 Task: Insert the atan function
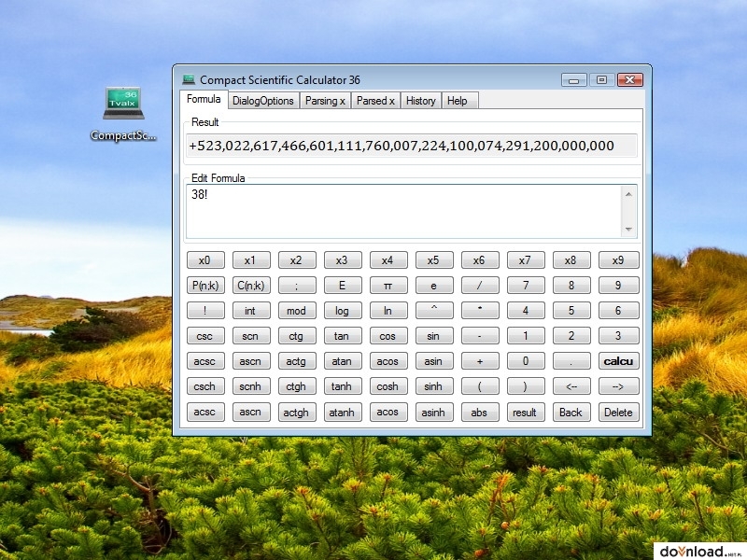coord(343,361)
